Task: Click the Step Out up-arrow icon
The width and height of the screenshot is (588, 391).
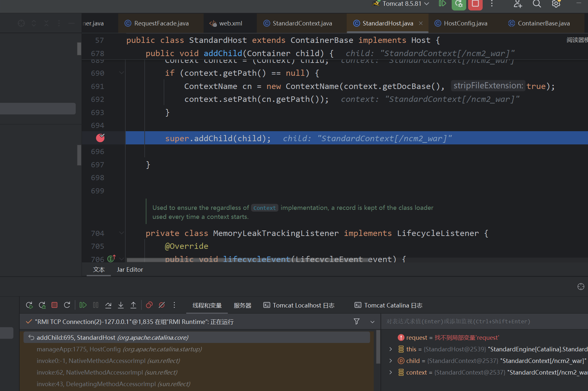Action: pyautogui.click(x=133, y=305)
